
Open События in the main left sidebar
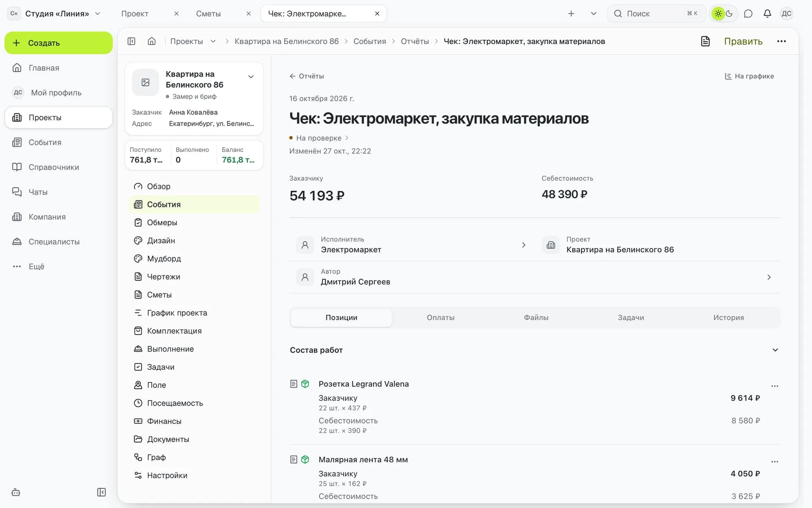pos(58,142)
